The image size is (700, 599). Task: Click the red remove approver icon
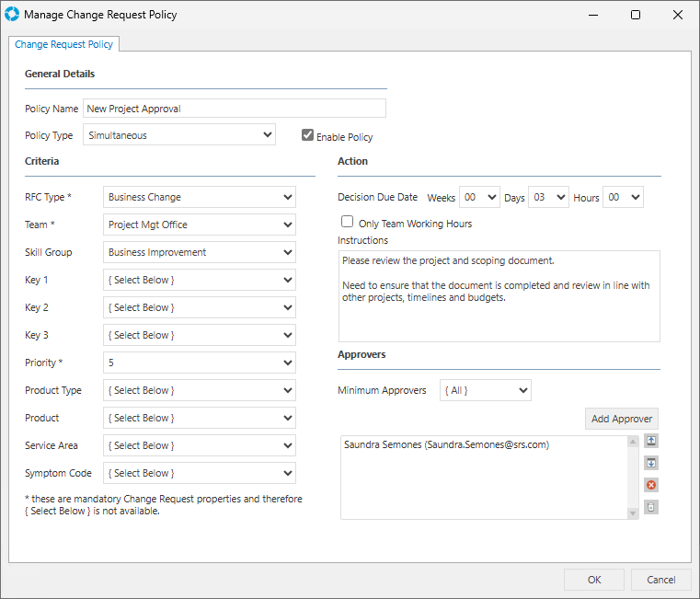(651, 485)
